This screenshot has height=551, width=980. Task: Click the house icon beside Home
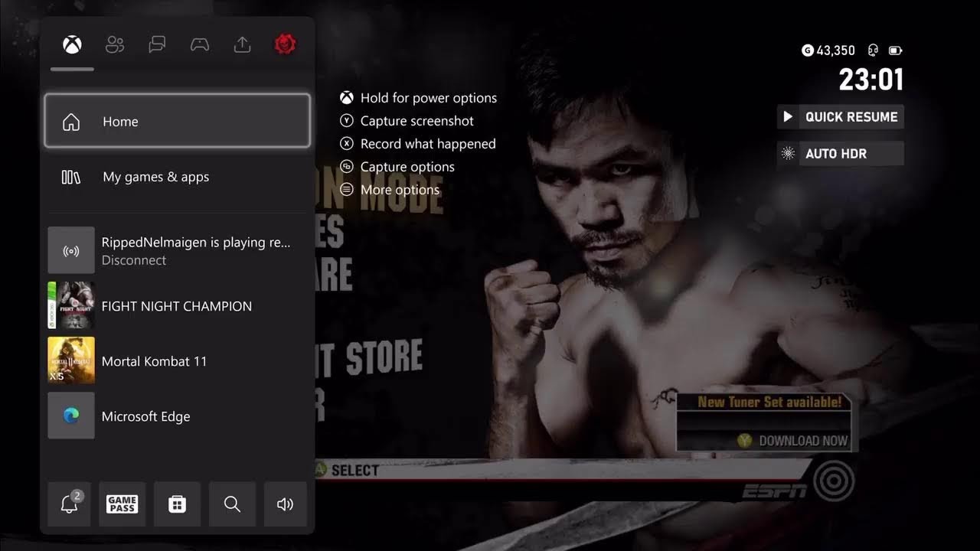tap(71, 122)
